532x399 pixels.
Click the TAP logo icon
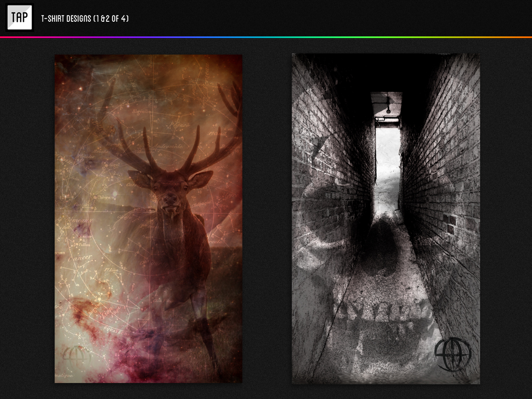click(x=20, y=18)
